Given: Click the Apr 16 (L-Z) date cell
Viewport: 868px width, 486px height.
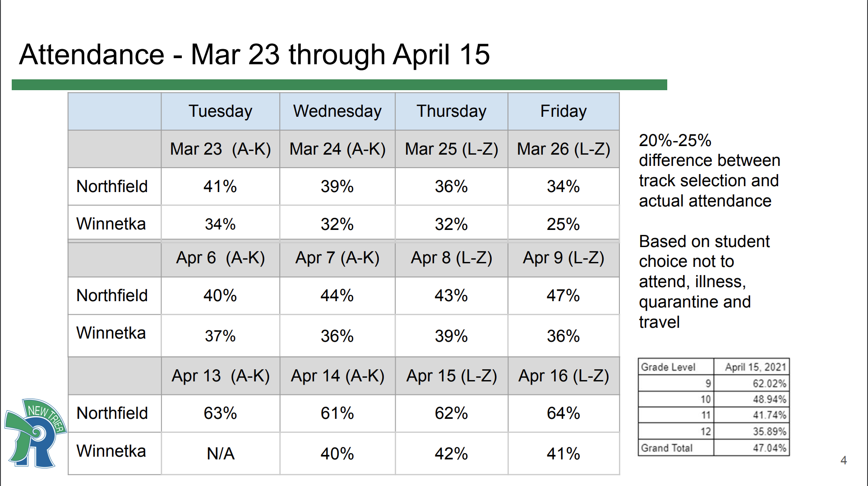Looking at the screenshot, I should pyautogui.click(x=563, y=376).
